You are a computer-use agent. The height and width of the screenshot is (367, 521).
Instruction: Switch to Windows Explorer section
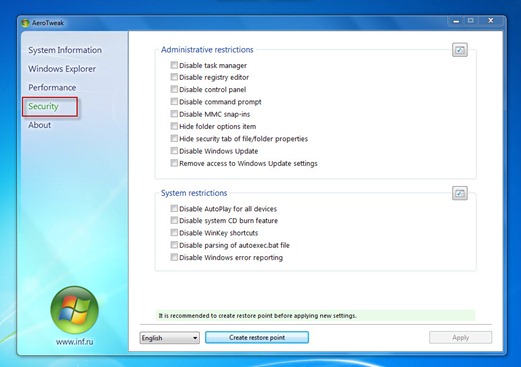coord(62,69)
